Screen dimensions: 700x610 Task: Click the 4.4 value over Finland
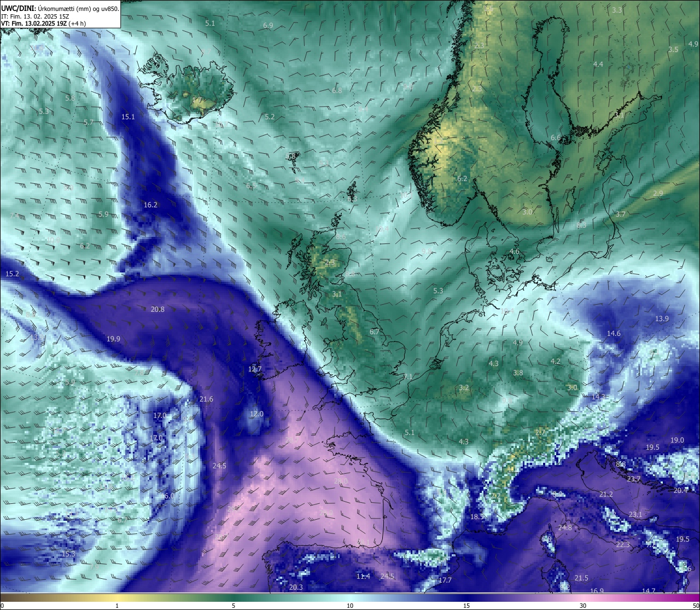click(x=598, y=64)
